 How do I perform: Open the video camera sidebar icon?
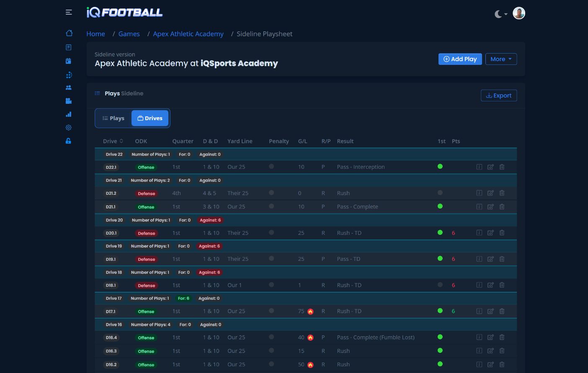click(69, 101)
